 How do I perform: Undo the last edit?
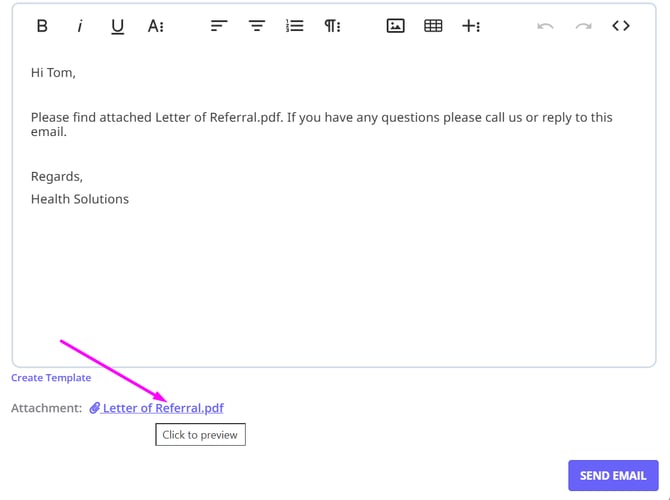tap(545, 26)
